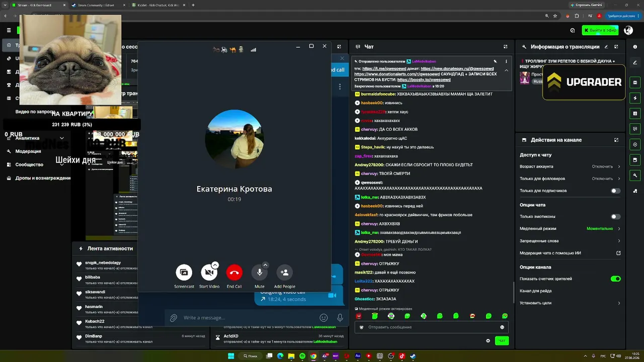Toggle Только для подписчиков switch

pos(615,191)
